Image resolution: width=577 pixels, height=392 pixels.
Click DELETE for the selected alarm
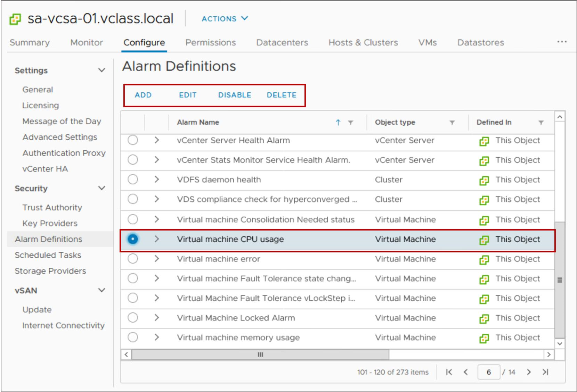click(x=282, y=95)
